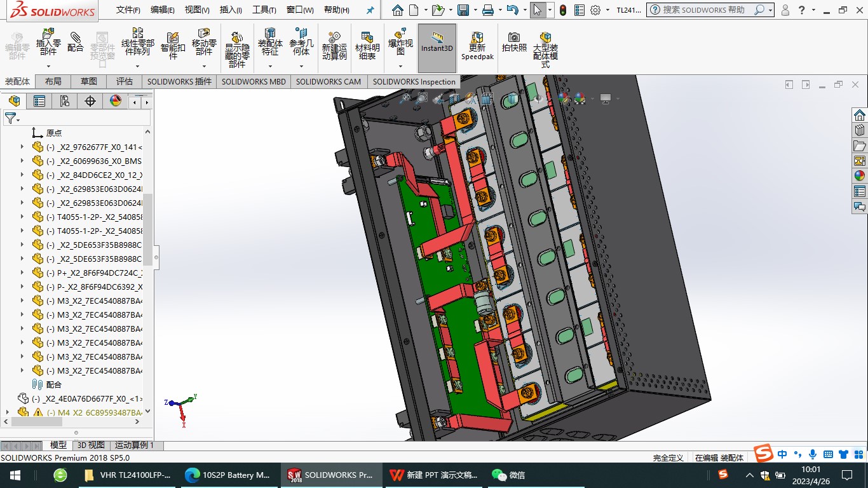
Task: Click the 3D 视图 bottom tab
Action: (x=91, y=445)
